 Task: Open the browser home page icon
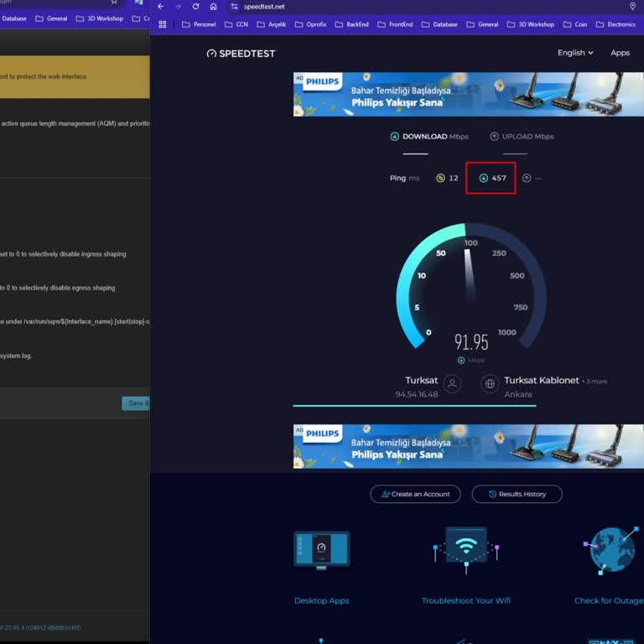213,7
